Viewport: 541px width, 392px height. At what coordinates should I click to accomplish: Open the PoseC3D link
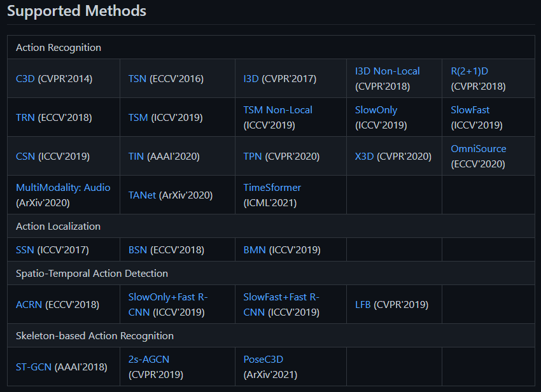263,359
